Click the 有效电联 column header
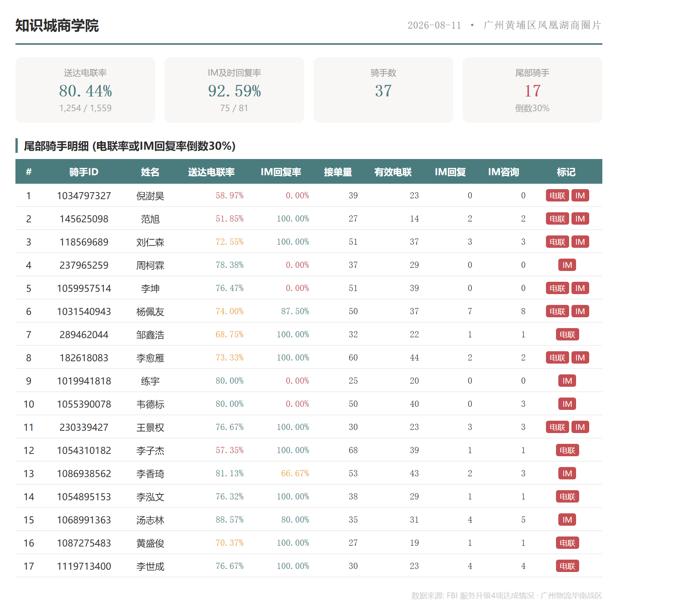Image resolution: width=695 pixels, height=616 pixels. [393, 172]
